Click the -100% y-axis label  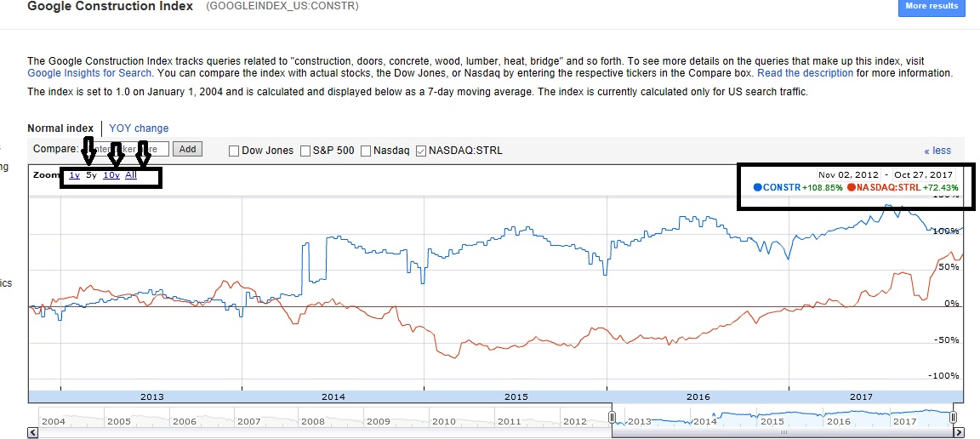pyautogui.click(x=943, y=376)
